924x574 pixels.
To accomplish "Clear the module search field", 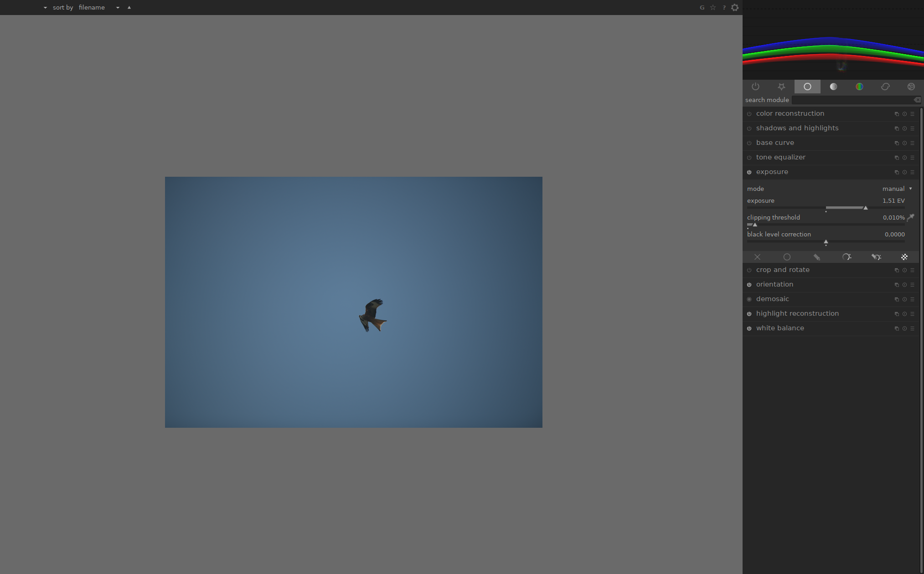I will [x=917, y=100].
